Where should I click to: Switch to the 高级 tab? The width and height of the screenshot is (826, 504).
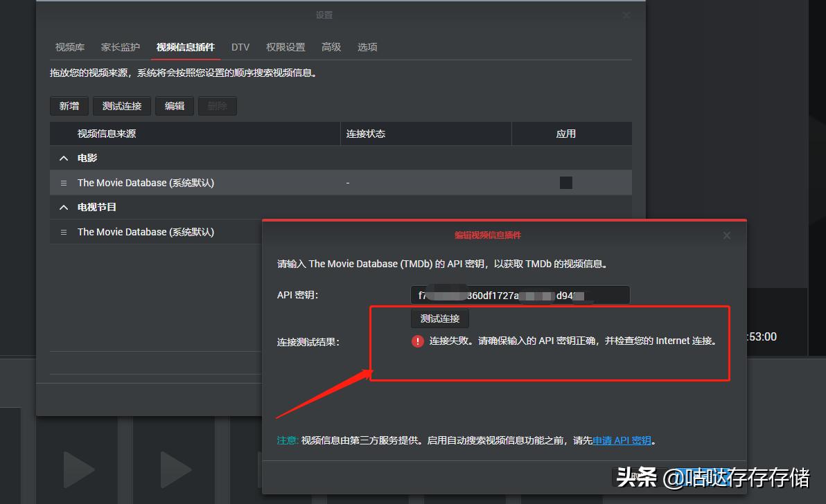pos(331,46)
